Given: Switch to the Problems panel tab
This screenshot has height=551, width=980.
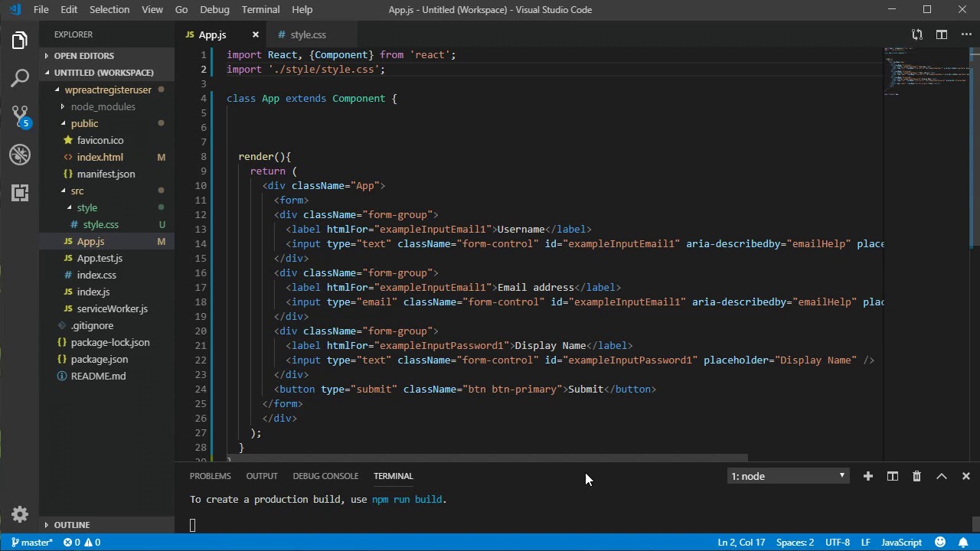Looking at the screenshot, I should [210, 476].
